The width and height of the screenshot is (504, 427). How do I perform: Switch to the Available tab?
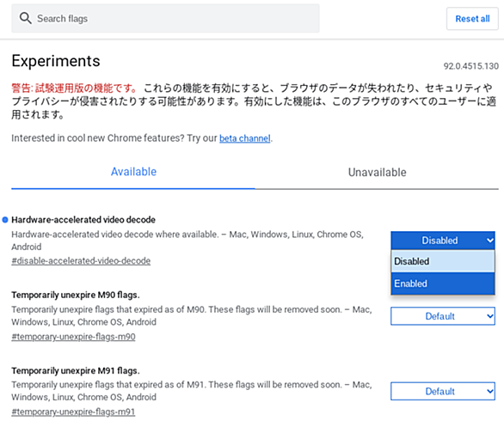pos(133,172)
